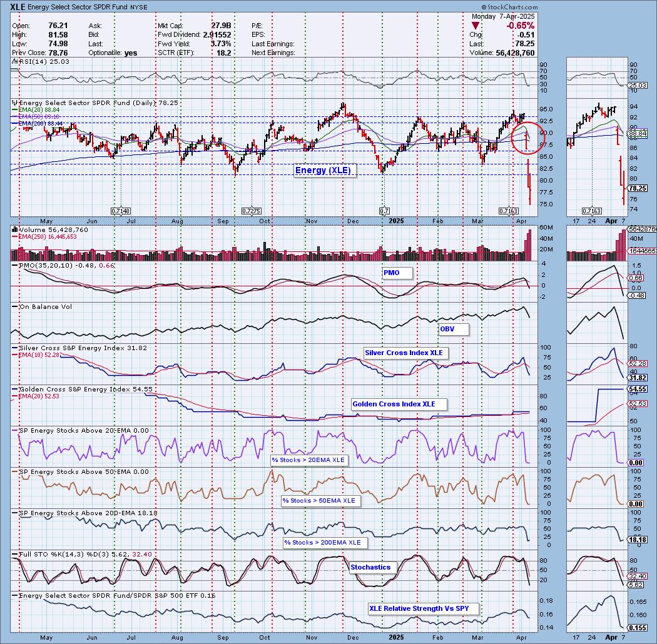Click the 0.155 relative strength value tag
657x644 pixels.
pos(638,628)
